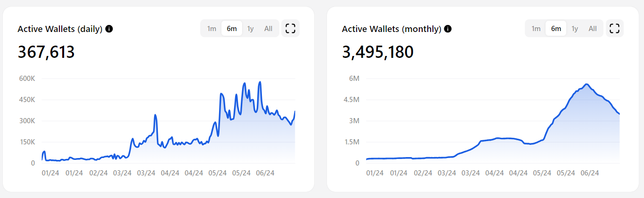Screen dimensions: 644x198
Task: Click the highest peak on the daily chart line
Action: tap(260, 82)
